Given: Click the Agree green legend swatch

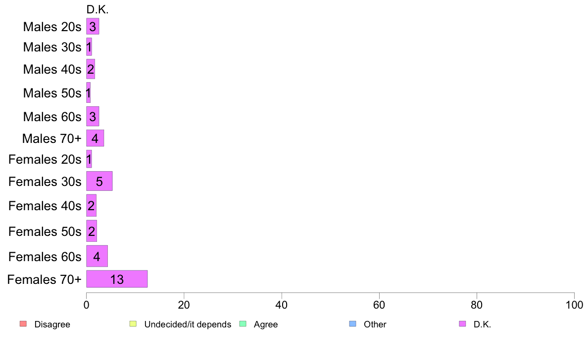Looking at the screenshot, I should pos(243,323).
